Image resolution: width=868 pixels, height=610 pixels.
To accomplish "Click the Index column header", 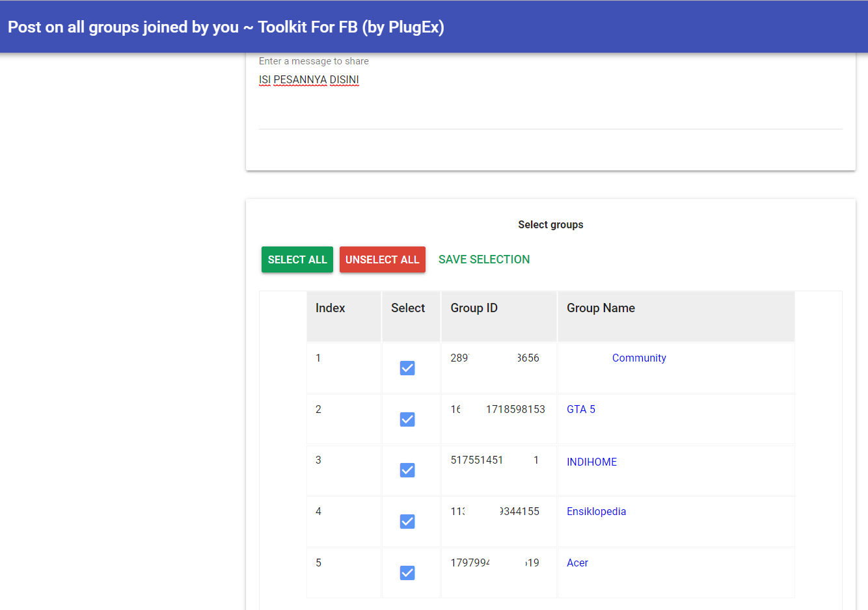I will tap(331, 308).
